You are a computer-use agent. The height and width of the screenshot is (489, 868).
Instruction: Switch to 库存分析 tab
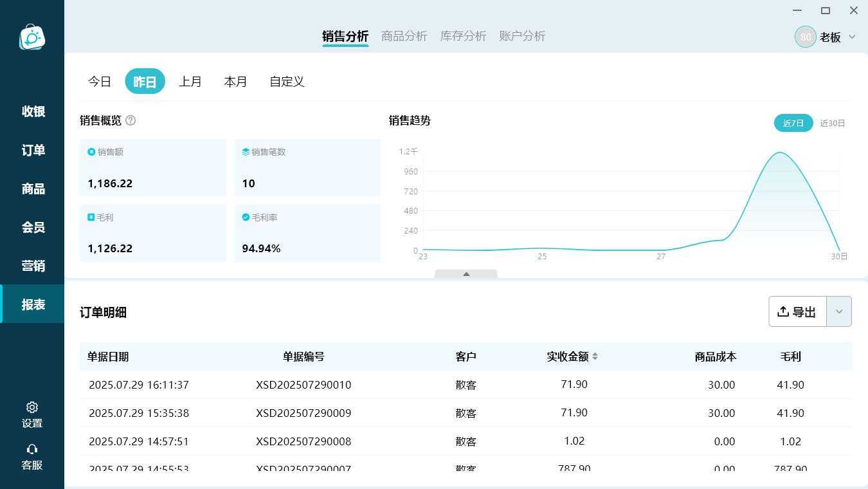click(464, 36)
